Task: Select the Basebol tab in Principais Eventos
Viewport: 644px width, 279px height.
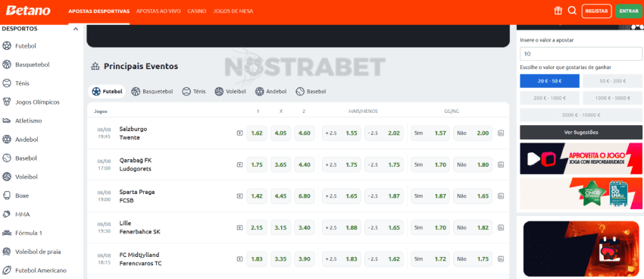Action: coord(311,92)
